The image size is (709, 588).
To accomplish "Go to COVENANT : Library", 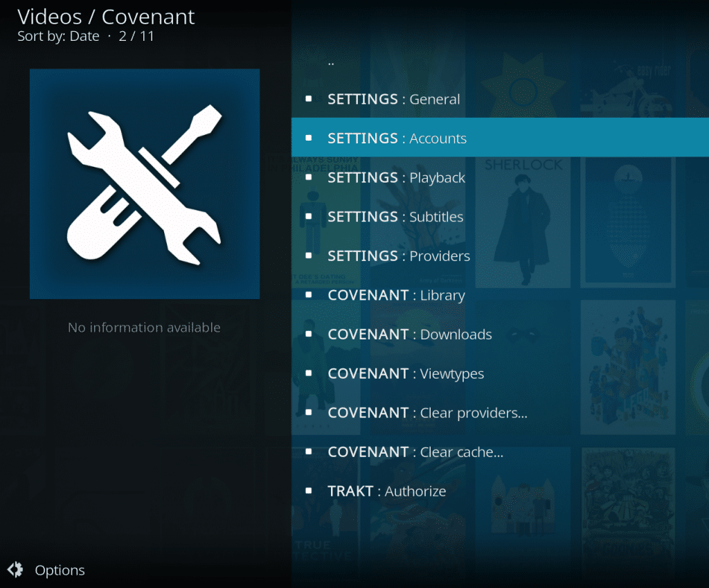I will [396, 295].
